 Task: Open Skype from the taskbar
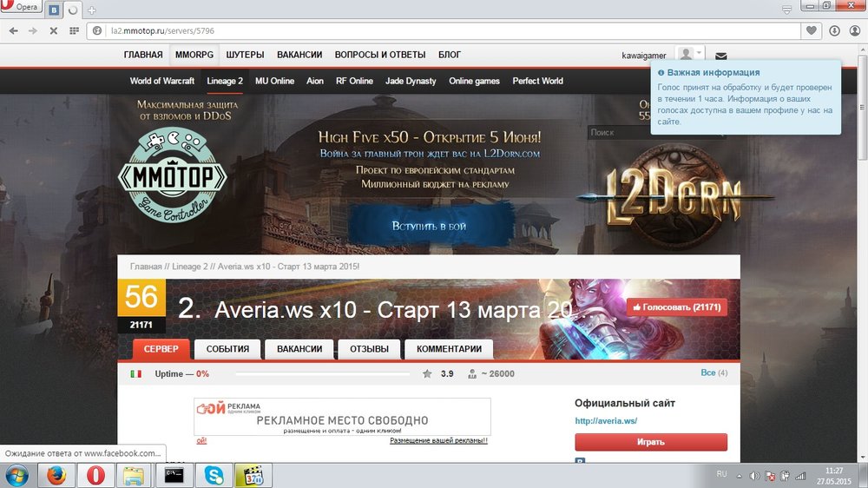tap(214, 475)
